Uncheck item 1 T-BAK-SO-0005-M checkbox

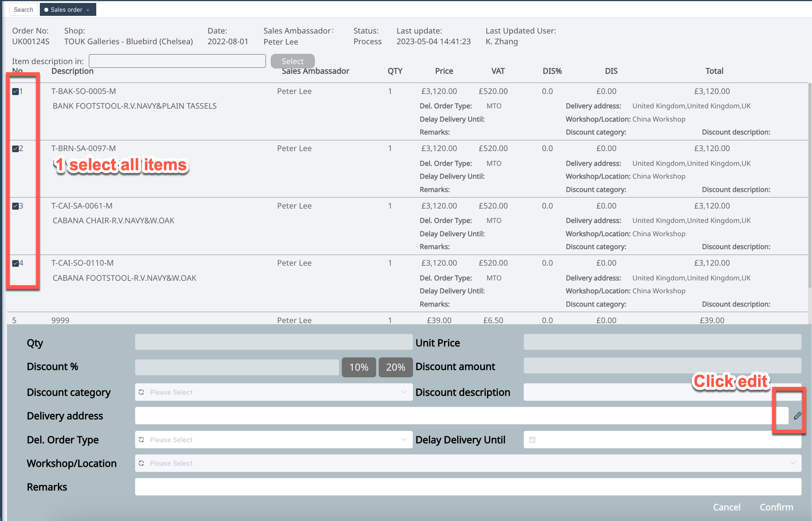(15, 91)
